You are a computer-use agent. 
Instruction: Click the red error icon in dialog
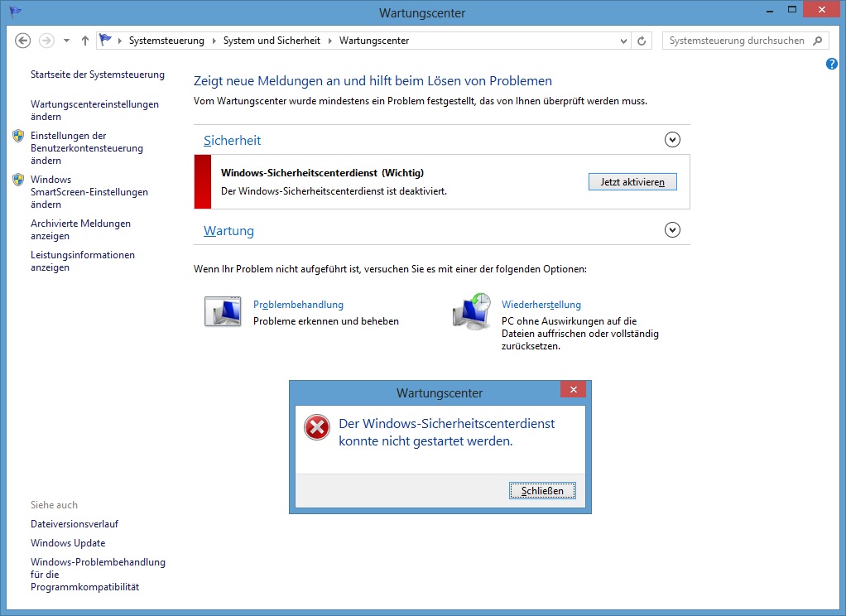tap(317, 427)
